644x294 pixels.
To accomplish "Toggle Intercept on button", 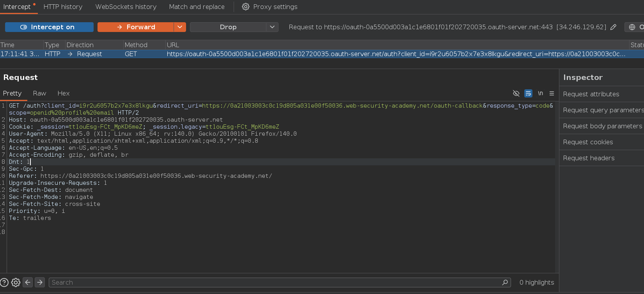I will (49, 27).
